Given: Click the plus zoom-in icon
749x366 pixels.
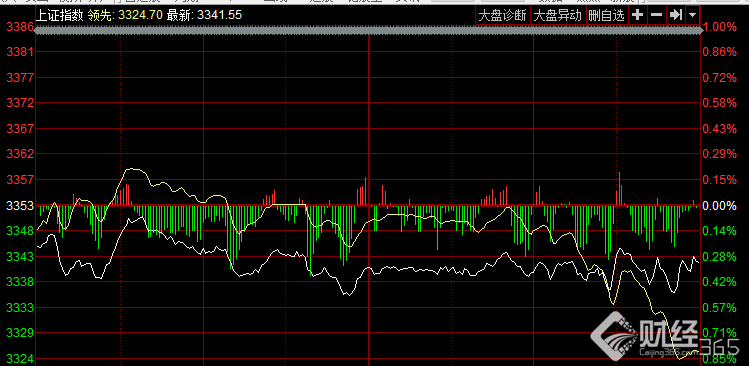Looking at the screenshot, I should (x=637, y=15).
